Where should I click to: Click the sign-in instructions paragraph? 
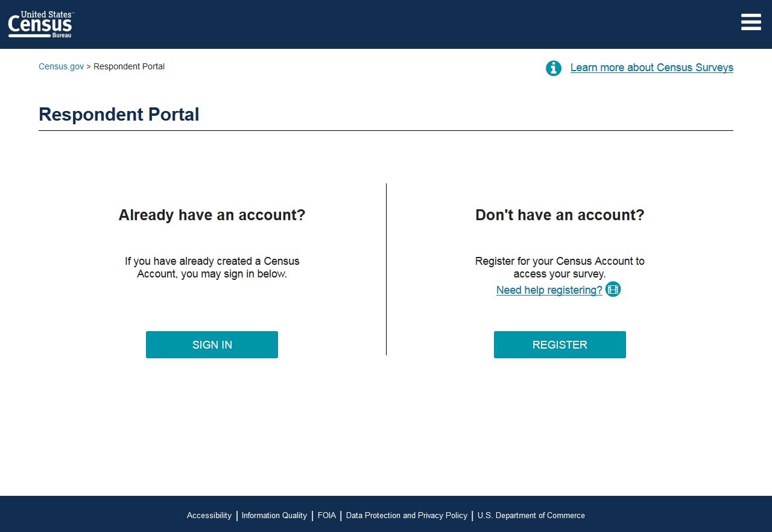tap(212, 268)
